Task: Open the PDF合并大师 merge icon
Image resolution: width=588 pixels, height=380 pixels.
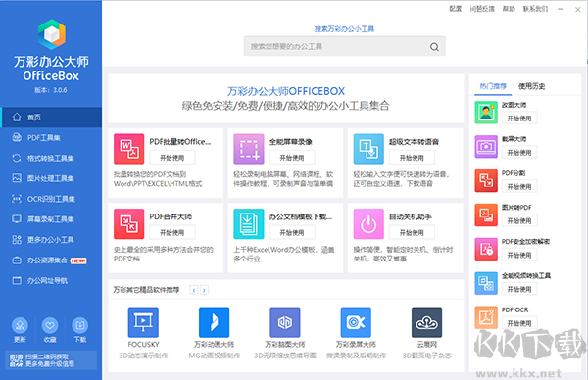Action: pos(129,223)
